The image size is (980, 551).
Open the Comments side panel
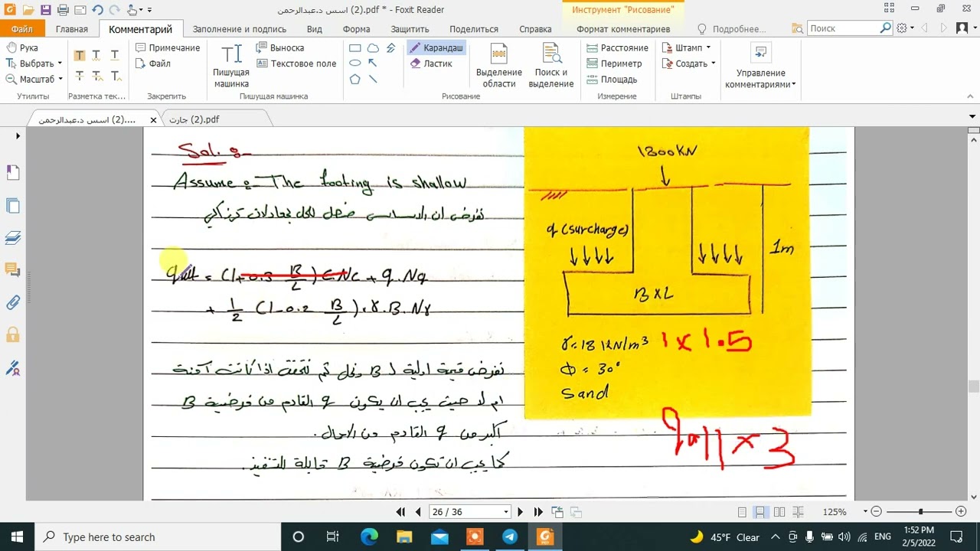pos(13,269)
